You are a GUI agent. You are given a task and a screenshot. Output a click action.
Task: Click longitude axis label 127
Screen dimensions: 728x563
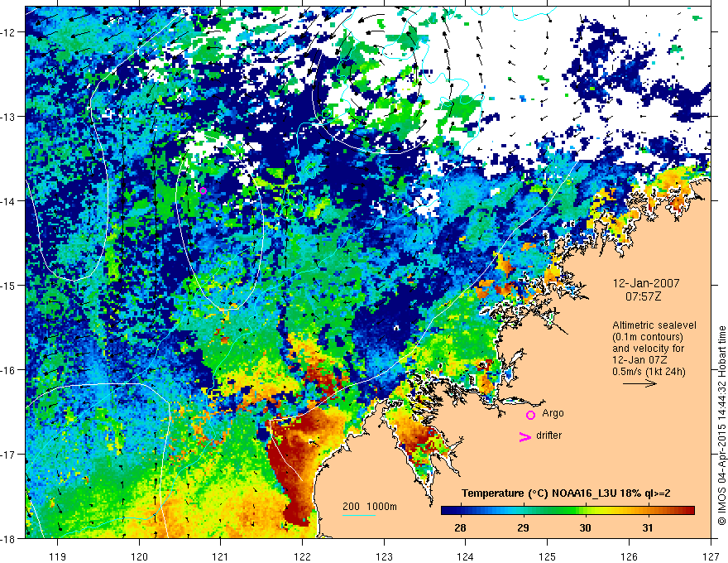click(711, 556)
